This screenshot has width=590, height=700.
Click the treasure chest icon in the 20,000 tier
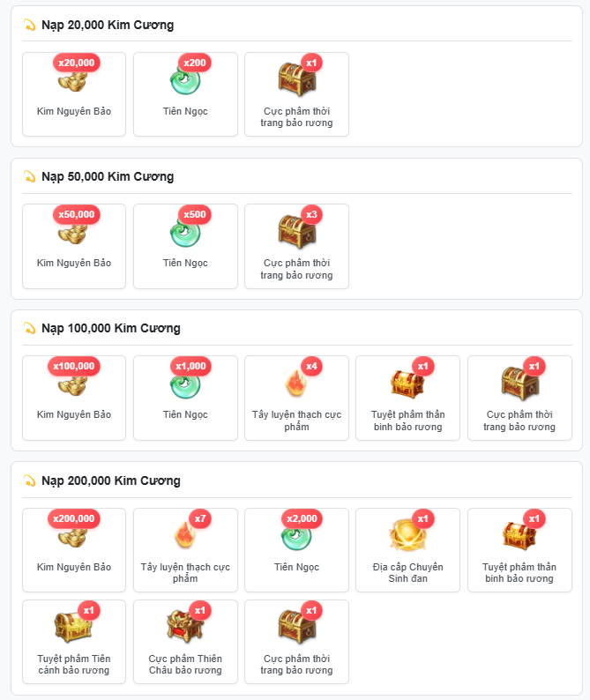pyautogui.click(x=297, y=79)
